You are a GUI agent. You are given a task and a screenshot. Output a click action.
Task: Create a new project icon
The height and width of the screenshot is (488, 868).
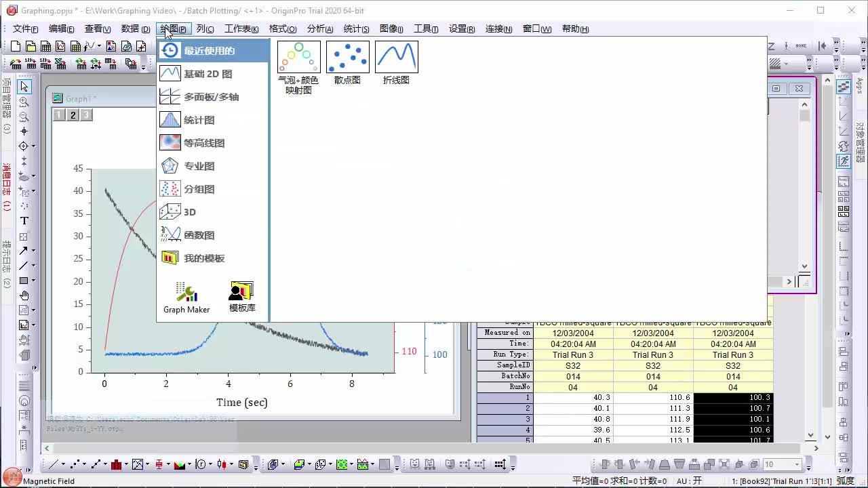[16, 46]
